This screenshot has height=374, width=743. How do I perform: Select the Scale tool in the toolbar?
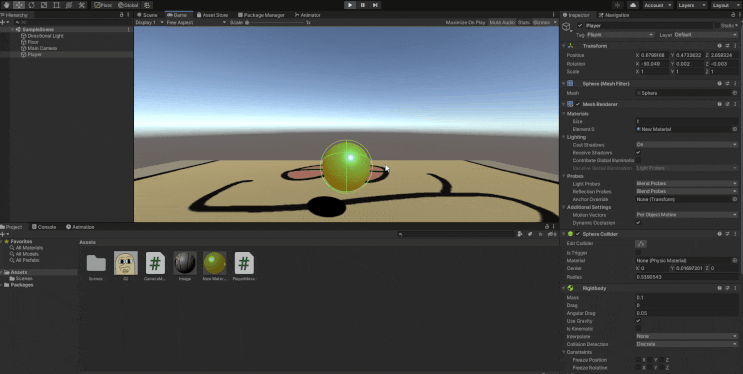coord(44,5)
